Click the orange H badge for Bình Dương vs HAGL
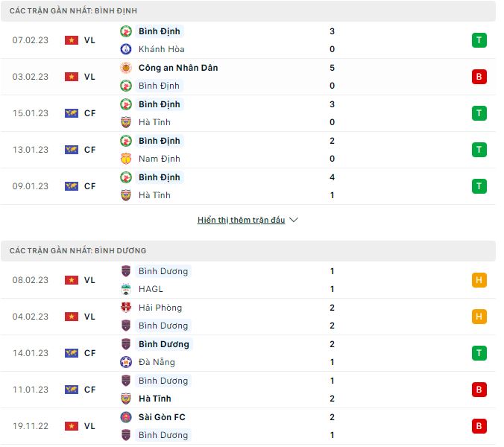The width and height of the screenshot is (504, 447). (x=479, y=280)
